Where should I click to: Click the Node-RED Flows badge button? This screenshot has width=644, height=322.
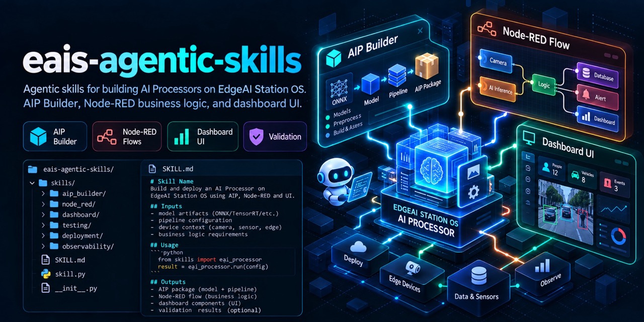pos(127,136)
